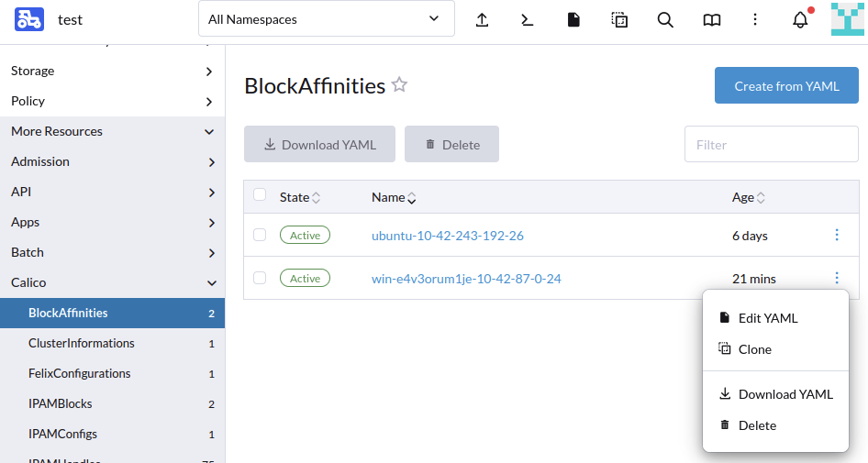Screen dimensions: 868x463
Task: Expand the Admission group
Action: click(x=112, y=161)
